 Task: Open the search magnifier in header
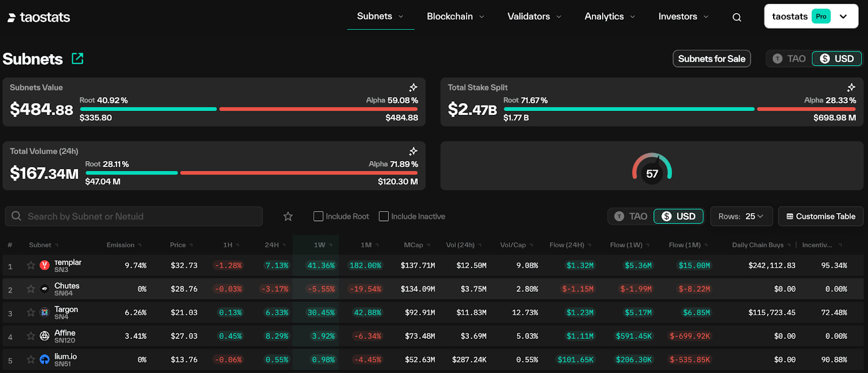(737, 17)
